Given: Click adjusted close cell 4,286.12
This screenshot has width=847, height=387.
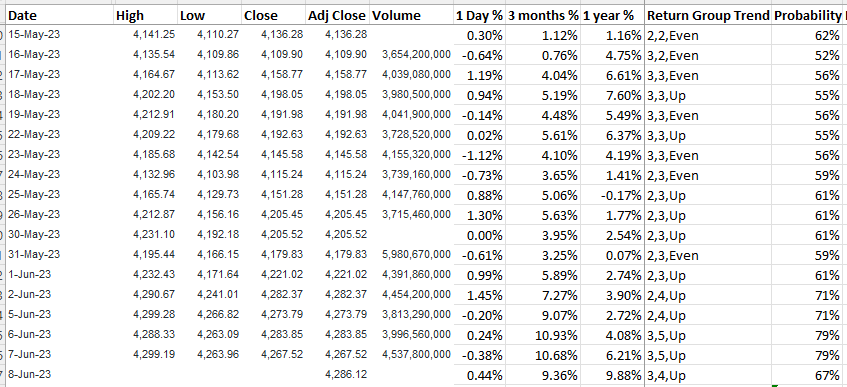Looking at the screenshot, I should click(338, 374).
